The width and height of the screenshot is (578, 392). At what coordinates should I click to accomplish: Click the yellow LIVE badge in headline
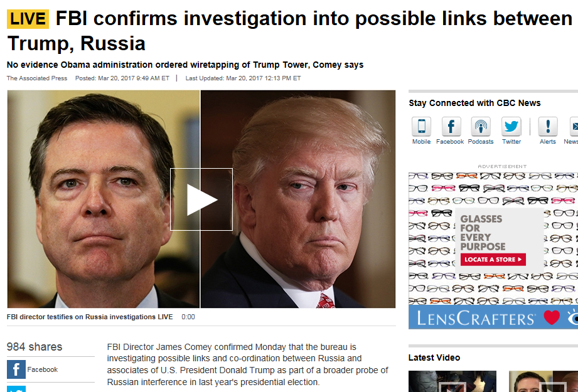tap(28, 19)
